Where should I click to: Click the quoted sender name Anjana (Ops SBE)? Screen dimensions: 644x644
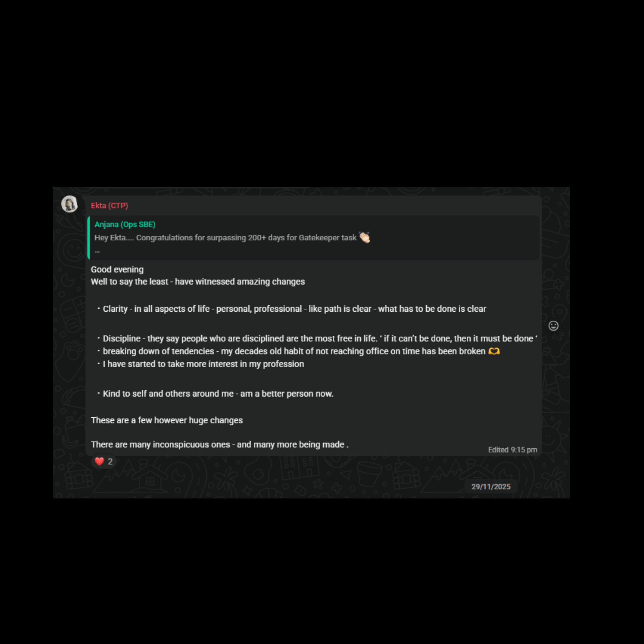coord(125,225)
